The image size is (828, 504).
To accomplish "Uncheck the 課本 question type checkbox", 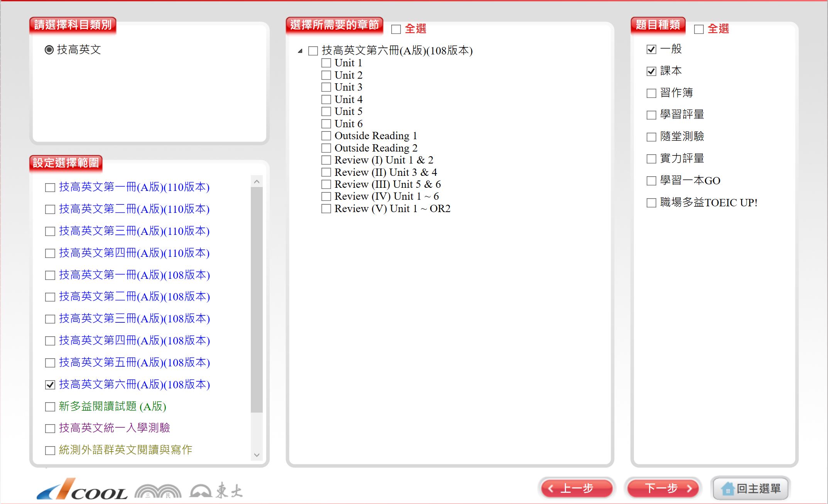I will (651, 71).
